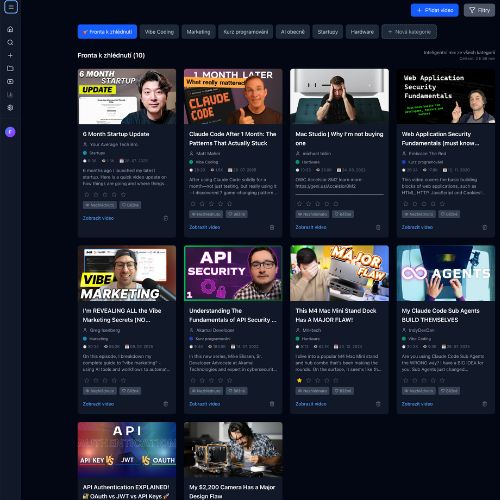
Task: Switch to the Startupy category tab
Action: point(328,32)
